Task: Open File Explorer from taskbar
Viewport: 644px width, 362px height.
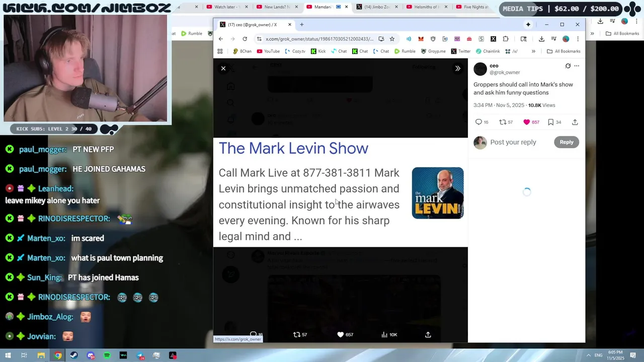Action: click(41, 355)
